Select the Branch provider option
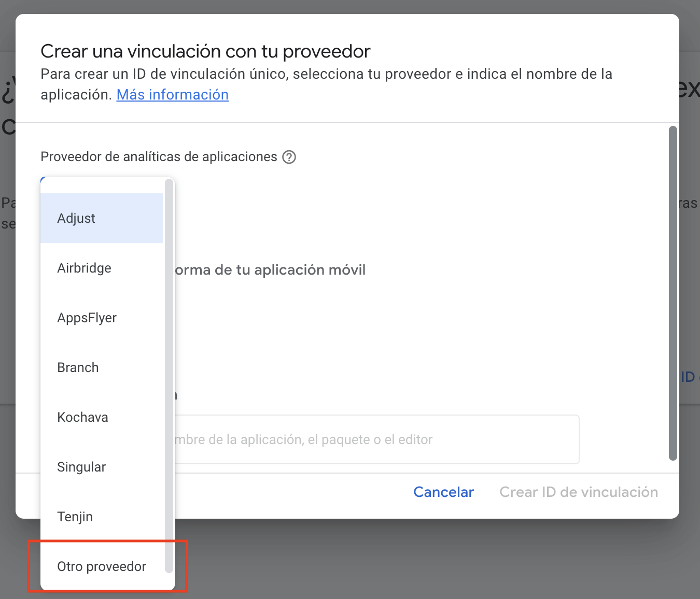Screen dimensions: 700x599 (x=78, y=367)
